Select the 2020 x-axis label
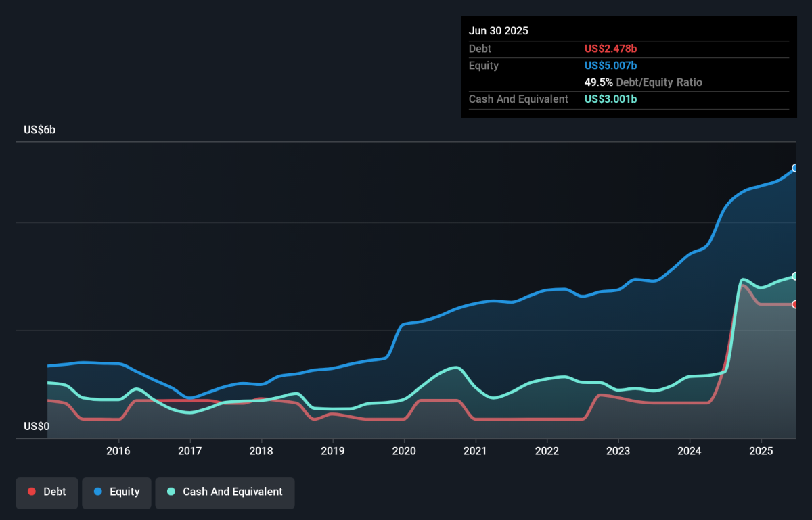812x520 pixels. click(404, 451)
